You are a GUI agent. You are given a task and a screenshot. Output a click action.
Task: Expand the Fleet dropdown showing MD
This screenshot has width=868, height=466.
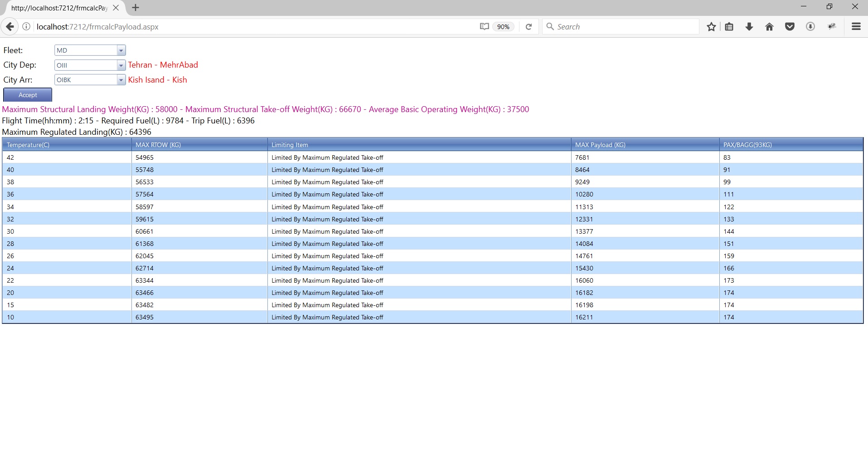click(121, 50)
